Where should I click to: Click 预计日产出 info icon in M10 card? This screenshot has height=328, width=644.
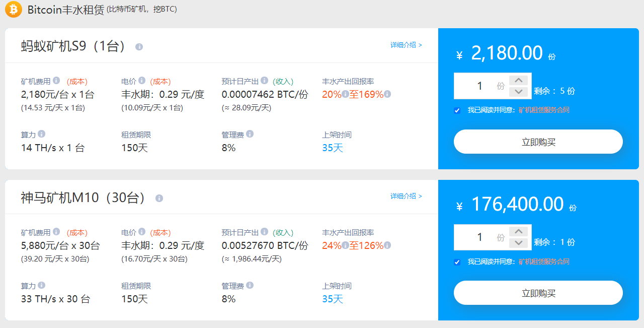264,232
